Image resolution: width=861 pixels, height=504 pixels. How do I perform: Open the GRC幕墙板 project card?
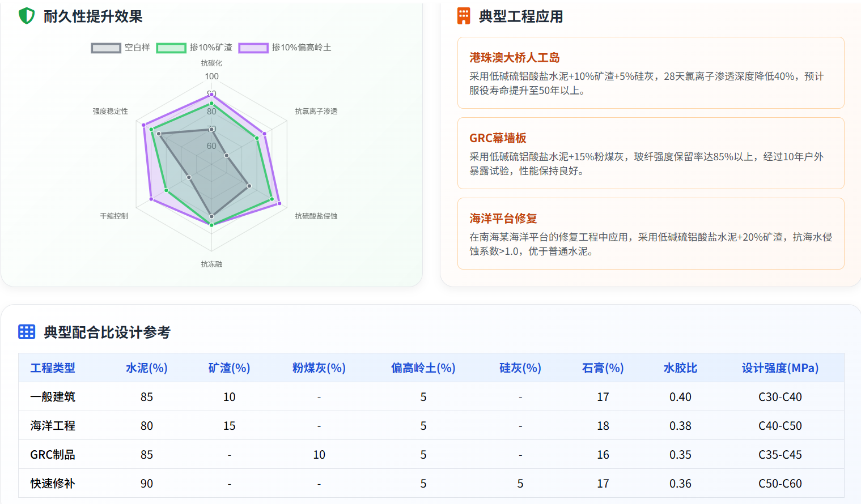pyautogui.click(x=650, y=153)
